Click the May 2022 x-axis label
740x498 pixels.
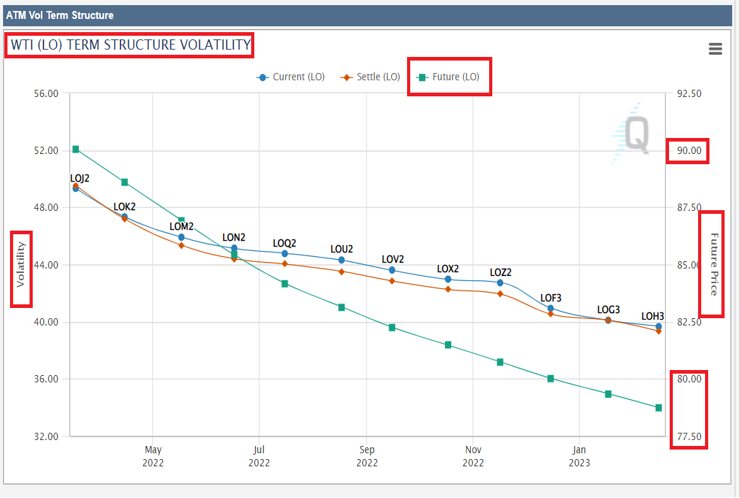click(153, 456)
